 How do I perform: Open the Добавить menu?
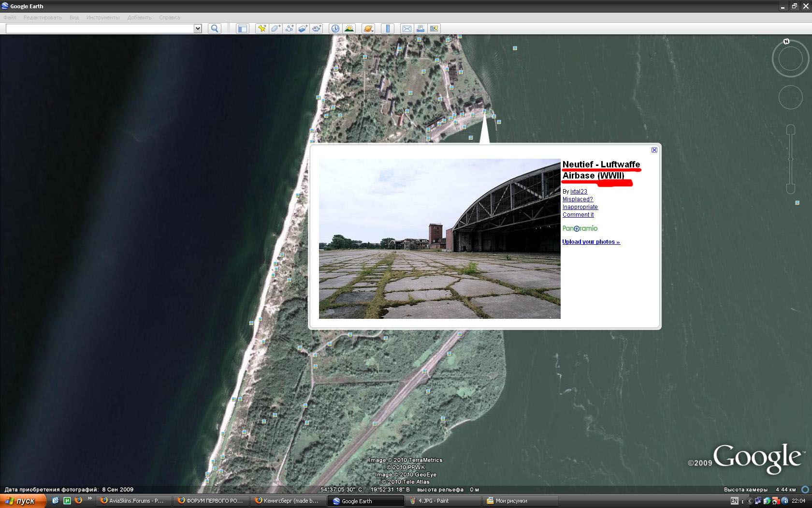point(140,17)
